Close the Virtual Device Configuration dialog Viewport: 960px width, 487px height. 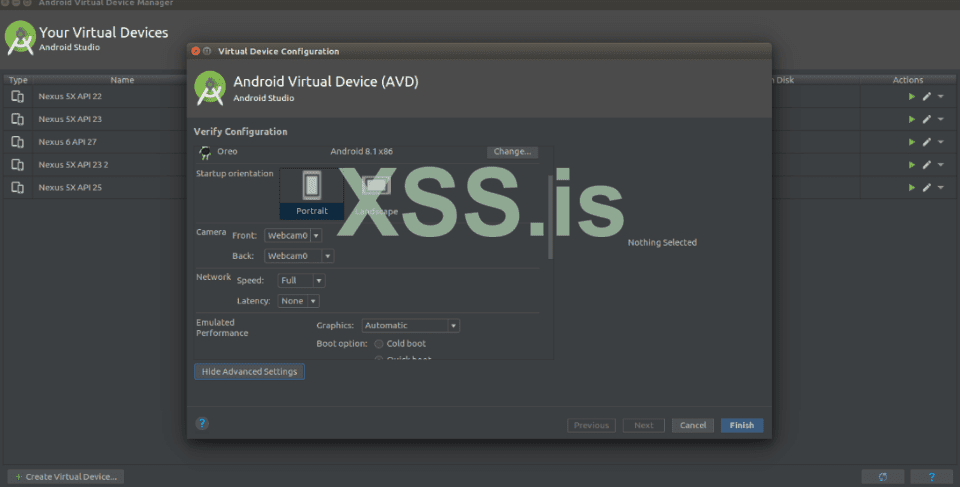tap(195, 51)
